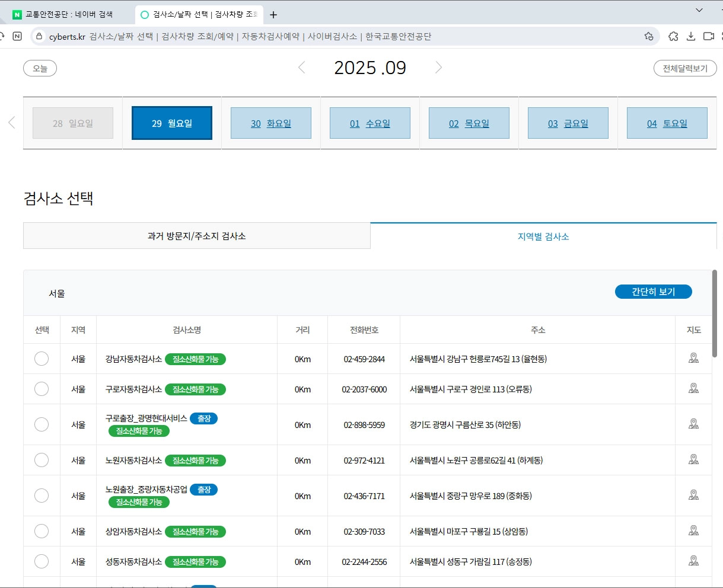The image size is (723, 588).
Task: Open map for 구로자동차검사소
Action: (693, 389)
